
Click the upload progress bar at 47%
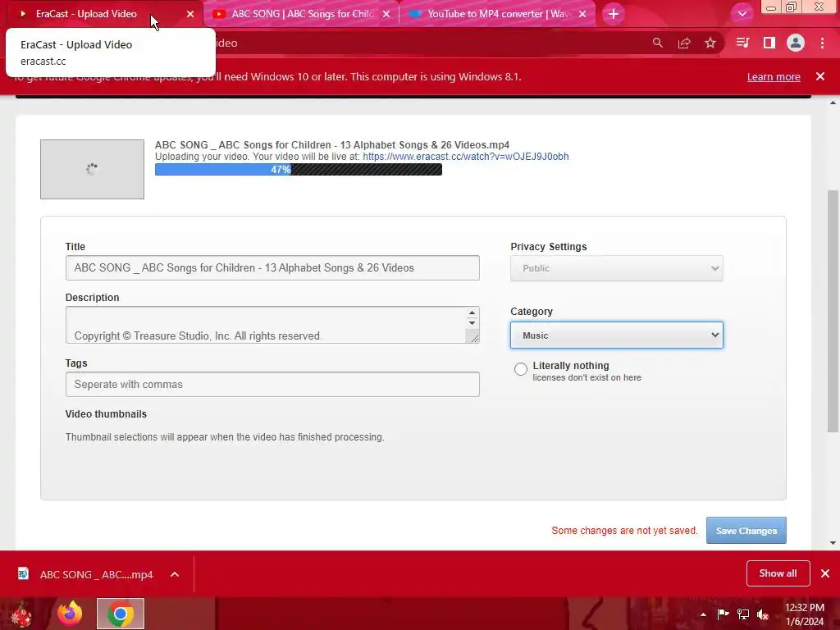[x=299, y=170]
